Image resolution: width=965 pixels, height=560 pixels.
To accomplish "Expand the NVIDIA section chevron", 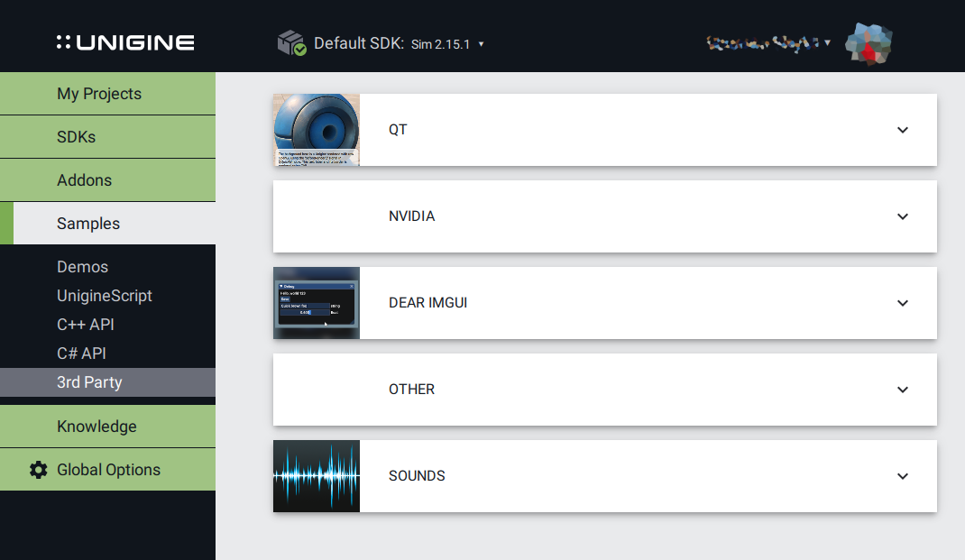I will coord(903,216).
